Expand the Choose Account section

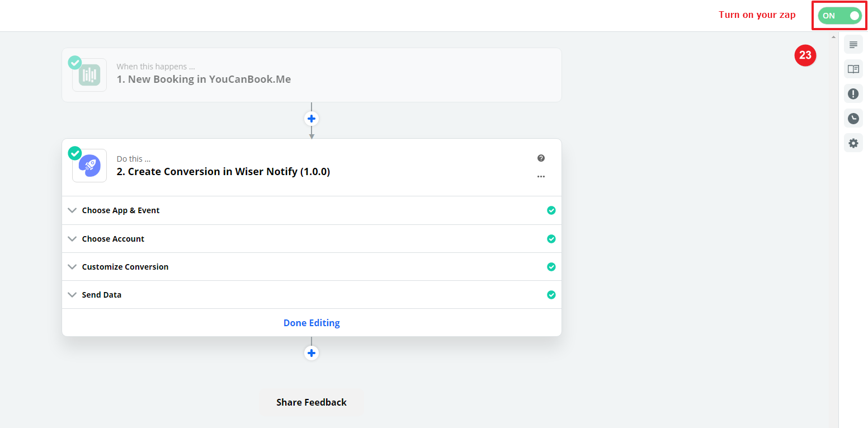(x=312, y=239)
